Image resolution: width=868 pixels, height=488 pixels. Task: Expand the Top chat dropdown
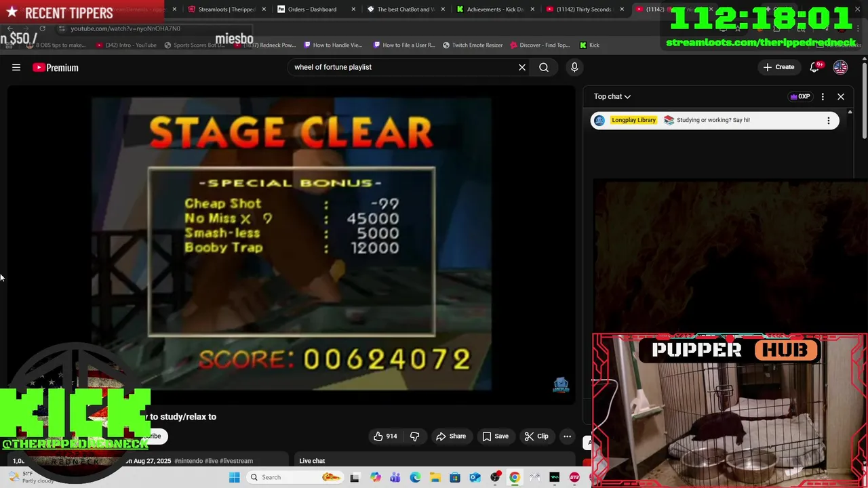pyautogui.click(x=612, y=96)
